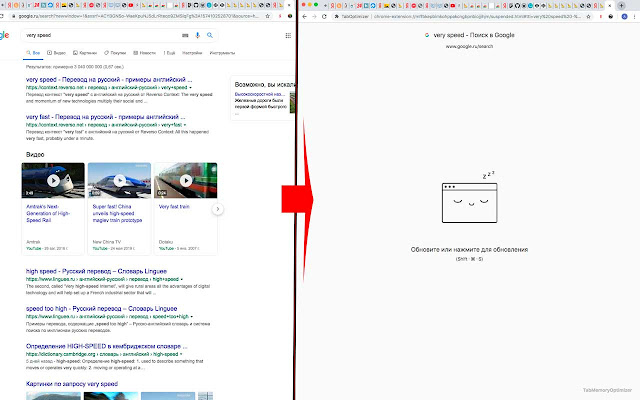The image size is (640, 400).
Task: Close the active tab in left window
Action: pos(289,5)
